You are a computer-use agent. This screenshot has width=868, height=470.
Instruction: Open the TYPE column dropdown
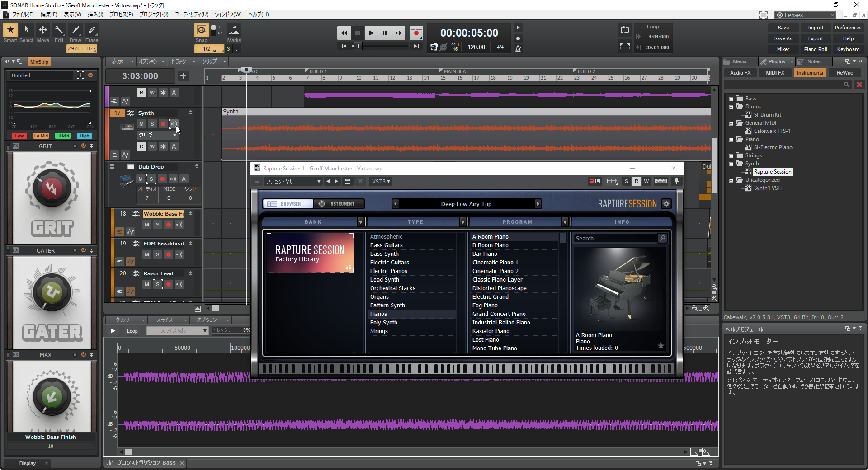(x=462, y=222)
